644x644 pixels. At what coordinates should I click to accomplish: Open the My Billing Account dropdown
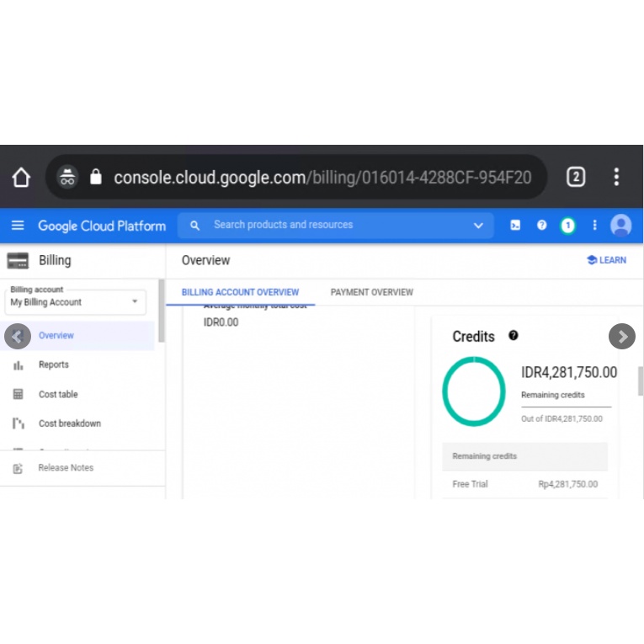pyautogui.click(x=75, y=302)
